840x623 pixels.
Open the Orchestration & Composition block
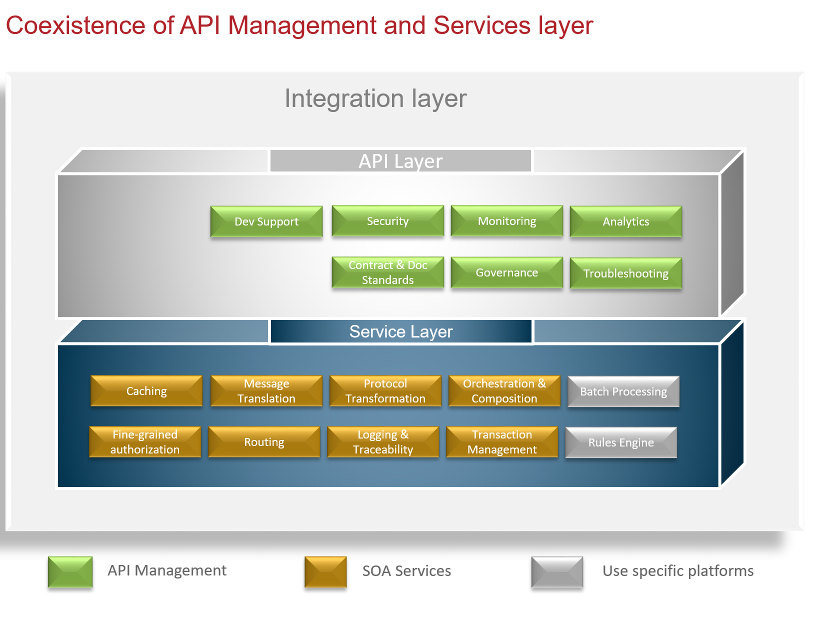click(x=504, y=391)
